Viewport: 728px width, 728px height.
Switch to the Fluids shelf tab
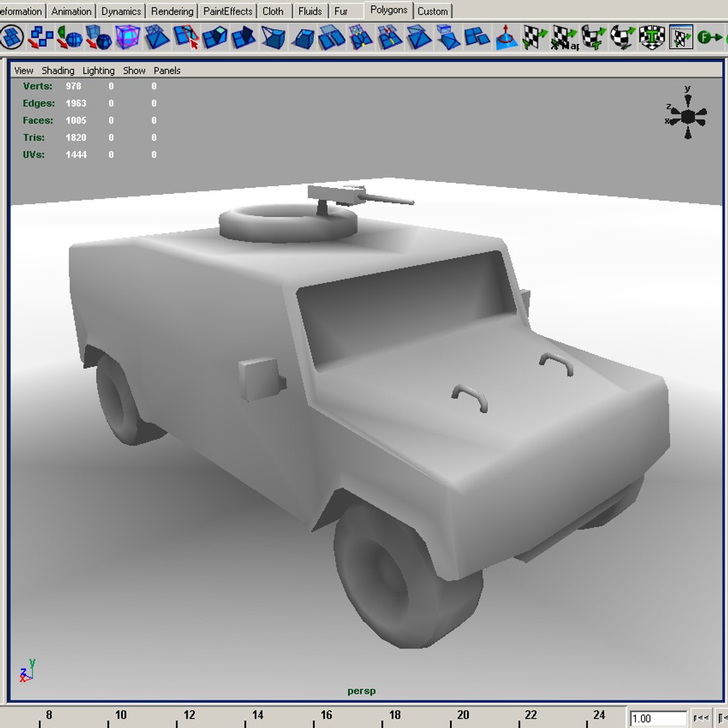click(x=310, y=11)
